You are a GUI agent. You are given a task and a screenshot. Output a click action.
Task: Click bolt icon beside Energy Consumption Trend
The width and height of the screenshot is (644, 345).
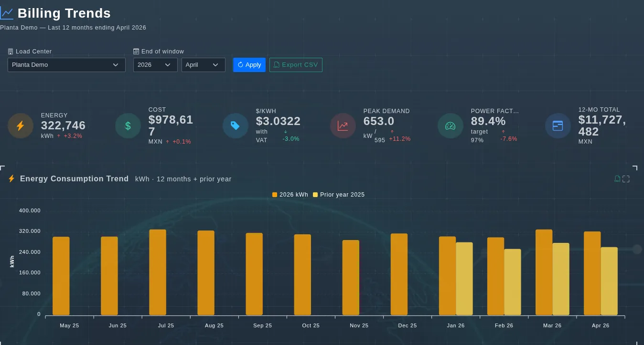[x=12, y=179]
